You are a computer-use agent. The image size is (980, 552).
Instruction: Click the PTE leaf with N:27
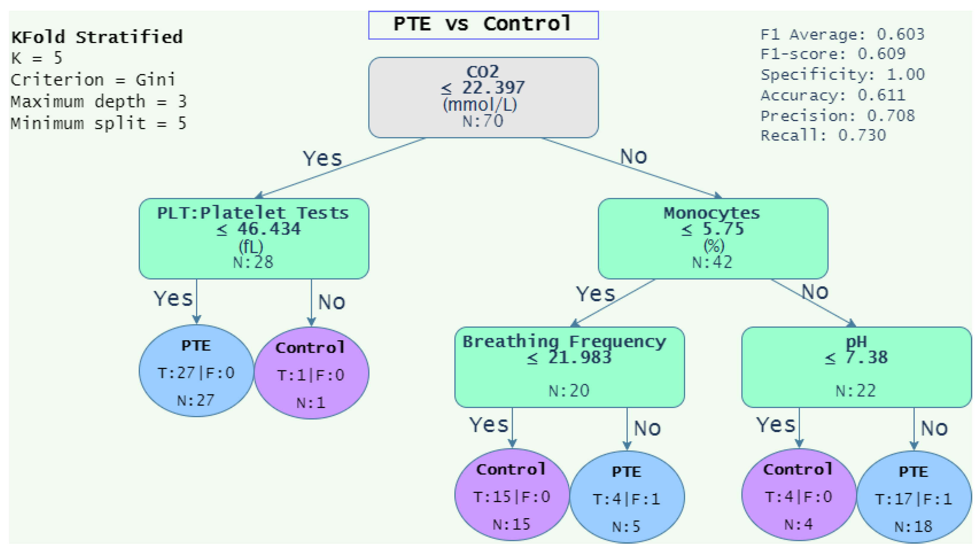click(x=196, y=371)
